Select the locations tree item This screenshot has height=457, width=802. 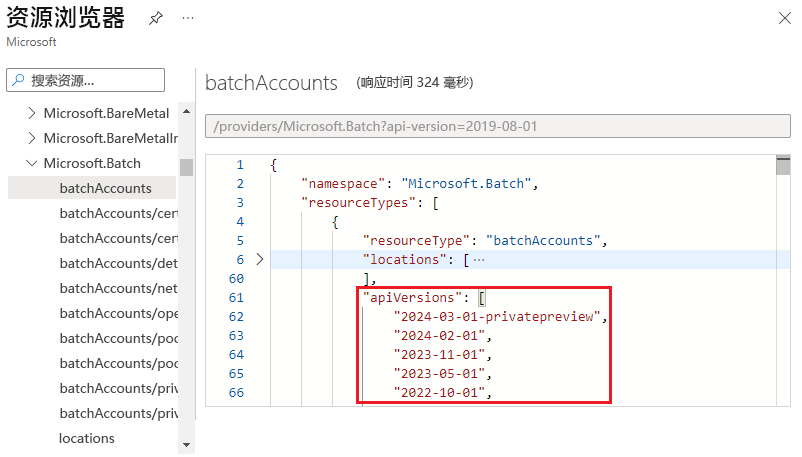point(87,438)
